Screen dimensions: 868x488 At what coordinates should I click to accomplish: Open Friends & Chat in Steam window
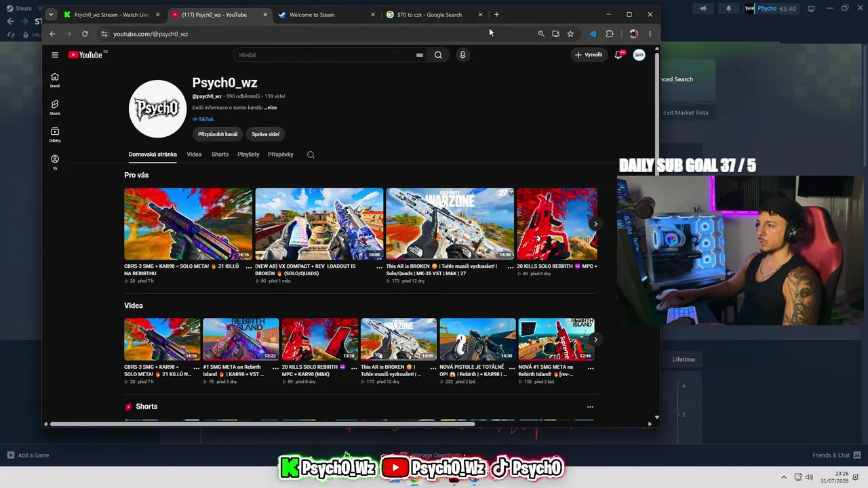836,455
